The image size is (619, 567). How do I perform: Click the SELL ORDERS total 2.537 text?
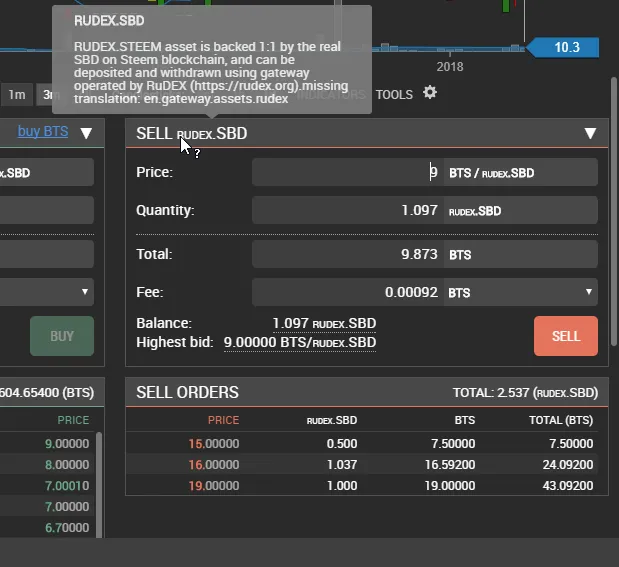coord(525,392)
